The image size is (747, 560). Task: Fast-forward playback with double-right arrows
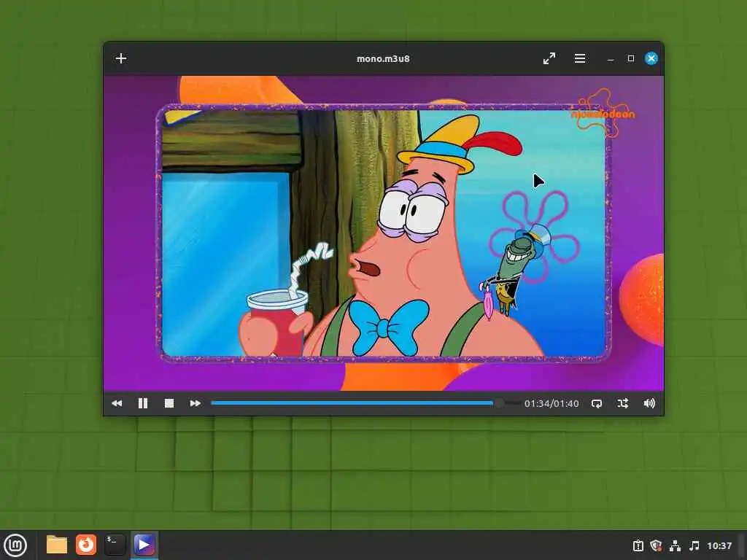[196, 403]
